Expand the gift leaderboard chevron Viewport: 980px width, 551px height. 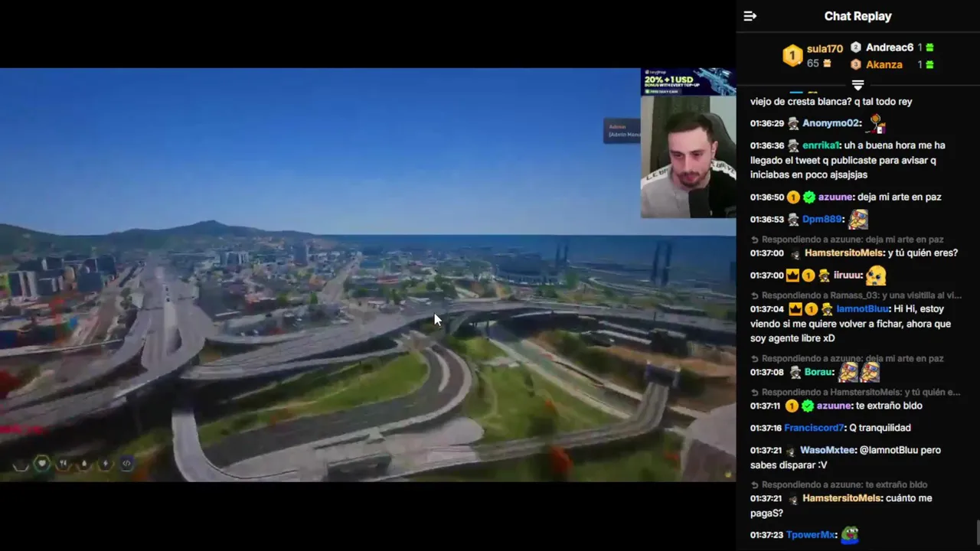[x=857, y=84]
